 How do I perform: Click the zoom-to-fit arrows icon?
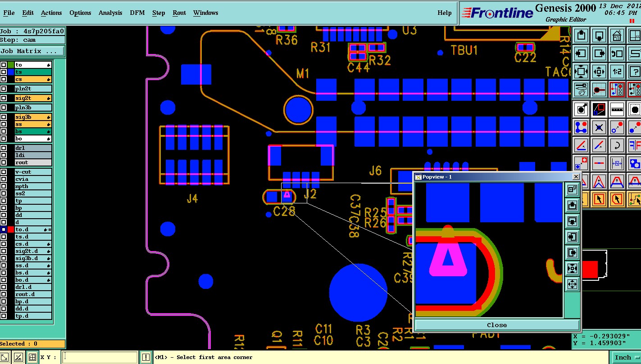(581, 72)
